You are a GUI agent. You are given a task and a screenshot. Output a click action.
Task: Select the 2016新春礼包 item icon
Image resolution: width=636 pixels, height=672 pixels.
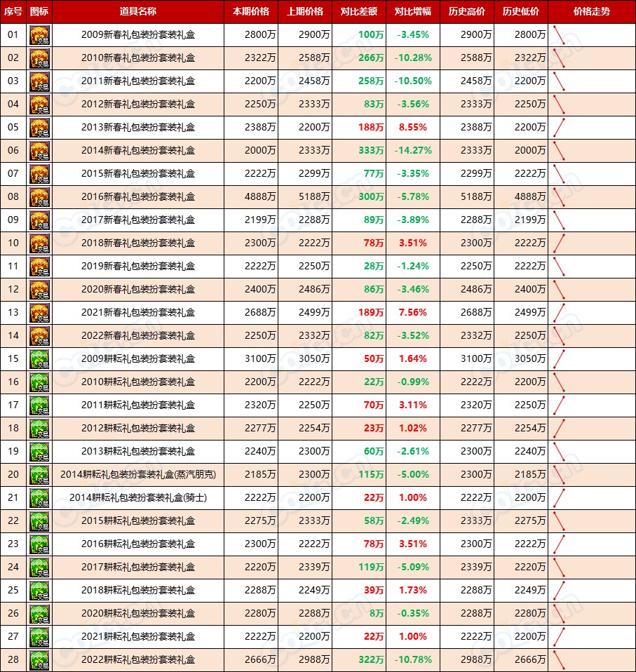tap(39, 197)
